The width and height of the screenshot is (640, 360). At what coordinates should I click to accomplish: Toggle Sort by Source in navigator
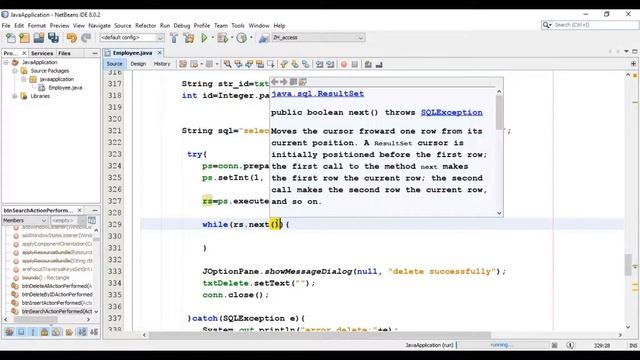[94, 332]
